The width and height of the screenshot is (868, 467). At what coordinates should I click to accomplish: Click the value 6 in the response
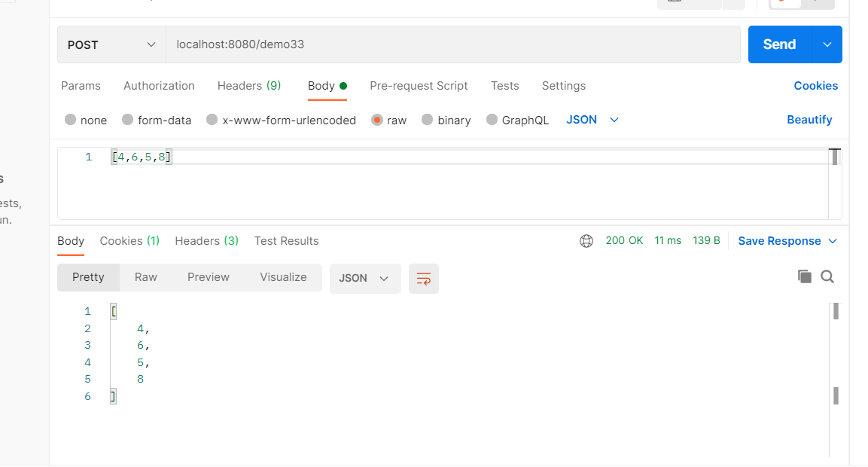tap(140, 346)
